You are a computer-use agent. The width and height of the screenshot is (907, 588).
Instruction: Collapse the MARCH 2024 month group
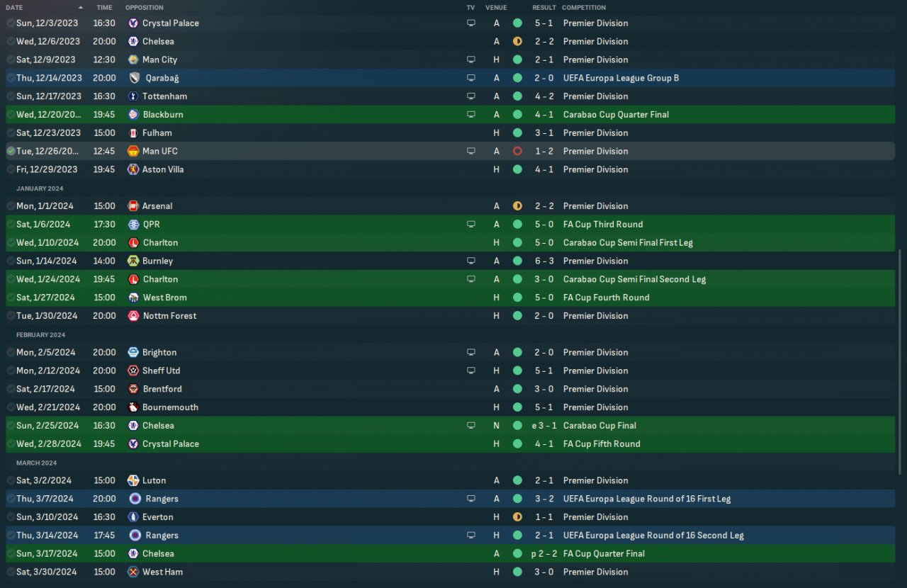point(36,463)
